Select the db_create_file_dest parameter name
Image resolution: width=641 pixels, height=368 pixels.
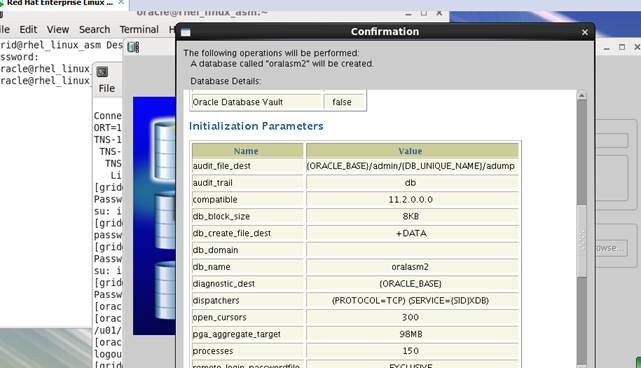(232, 233)
